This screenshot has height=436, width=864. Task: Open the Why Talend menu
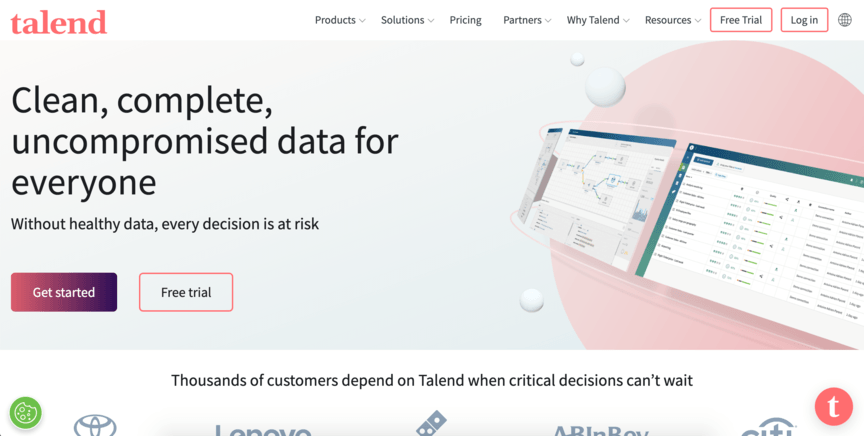coord(598,20)
